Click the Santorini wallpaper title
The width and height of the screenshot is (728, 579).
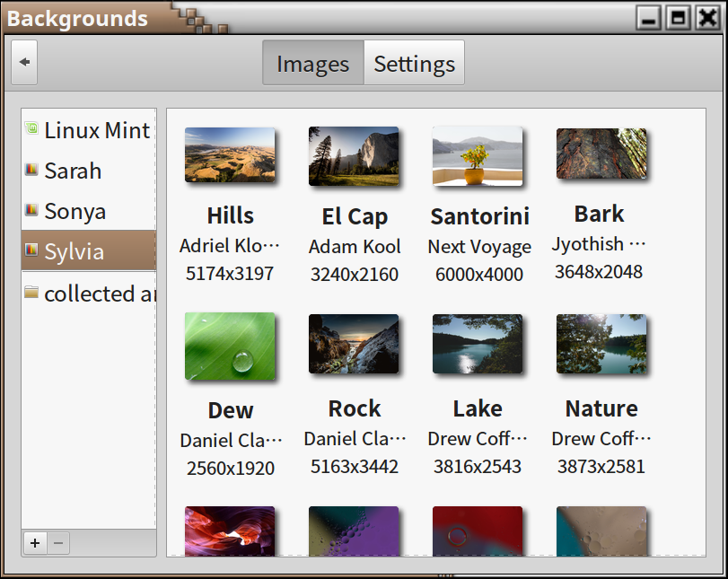point(479,216)
